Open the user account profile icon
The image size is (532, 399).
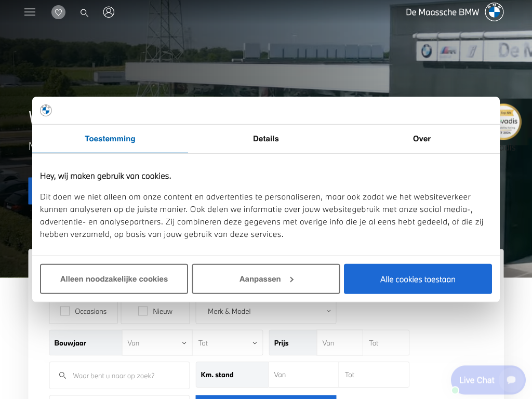pos(109,12)
